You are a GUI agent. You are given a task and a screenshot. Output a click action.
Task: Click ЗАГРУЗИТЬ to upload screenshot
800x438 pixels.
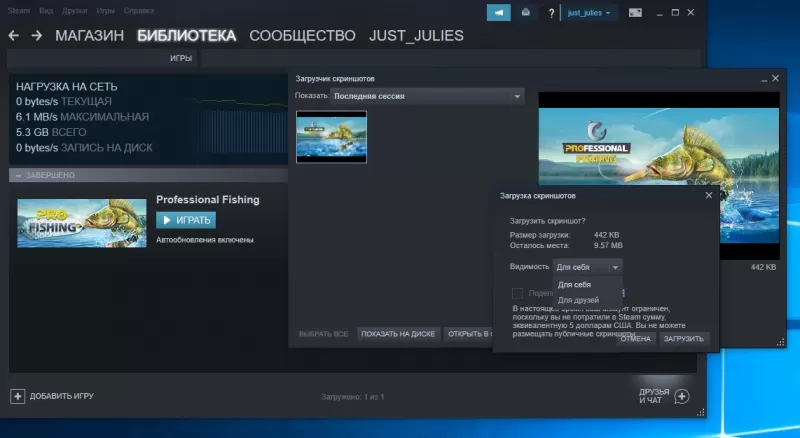(684, 339)
